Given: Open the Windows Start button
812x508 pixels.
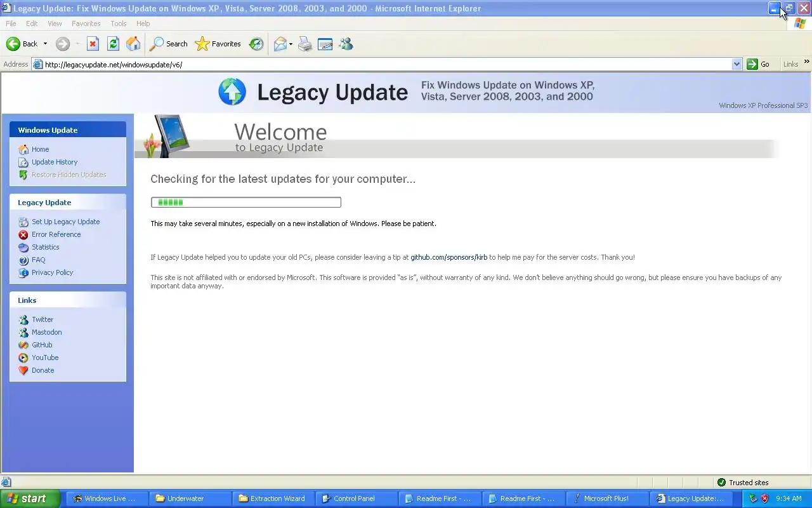Looking at the screenshot, I should (30, 498).
